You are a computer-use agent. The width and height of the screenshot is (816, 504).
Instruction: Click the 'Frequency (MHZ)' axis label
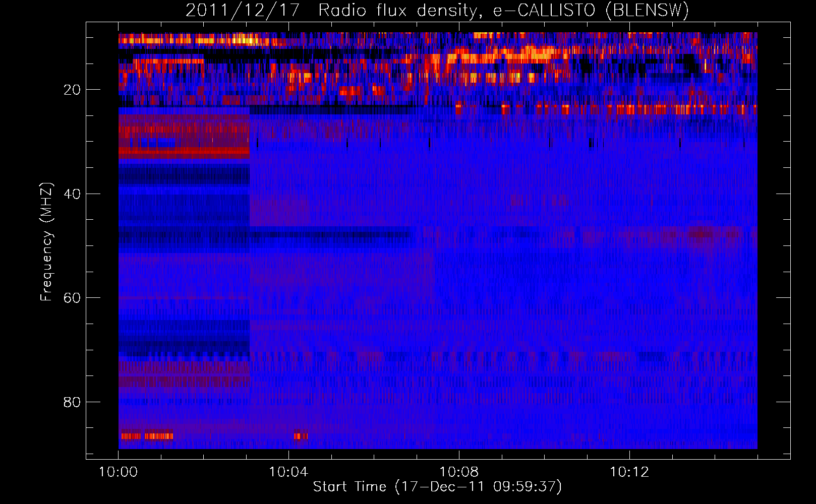46,242
